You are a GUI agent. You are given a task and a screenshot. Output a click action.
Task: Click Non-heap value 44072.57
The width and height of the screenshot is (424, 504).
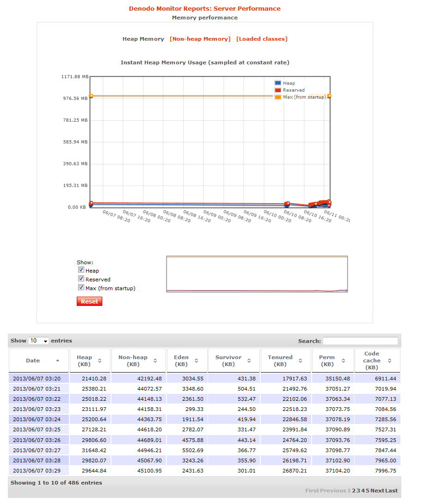coord(149,389)
